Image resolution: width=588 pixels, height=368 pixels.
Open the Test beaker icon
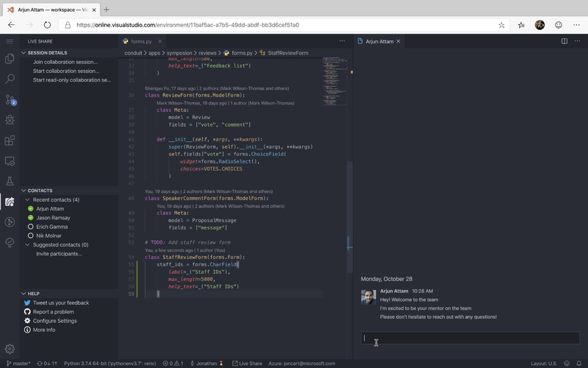10,181
